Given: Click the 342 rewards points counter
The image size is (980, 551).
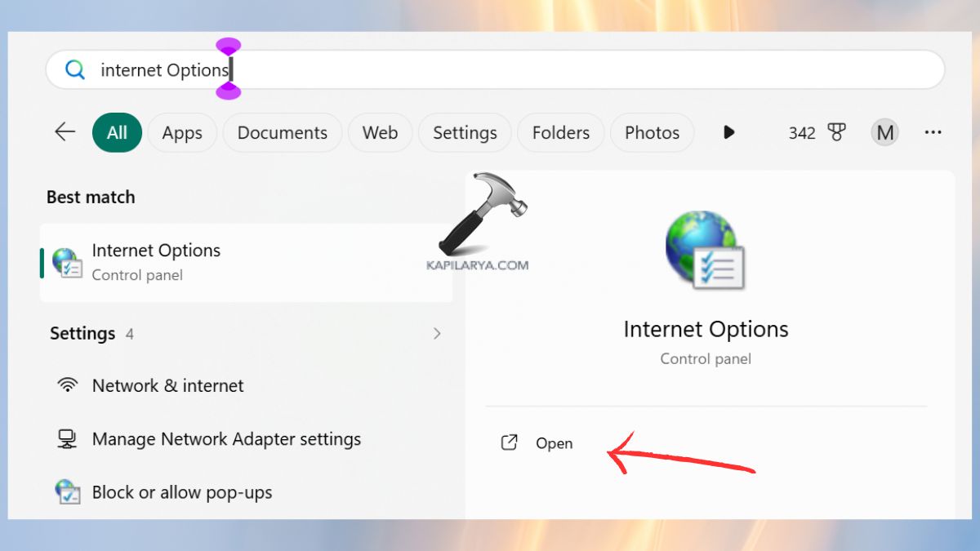Looking at the screenshot, I should (x=802, y=132).
